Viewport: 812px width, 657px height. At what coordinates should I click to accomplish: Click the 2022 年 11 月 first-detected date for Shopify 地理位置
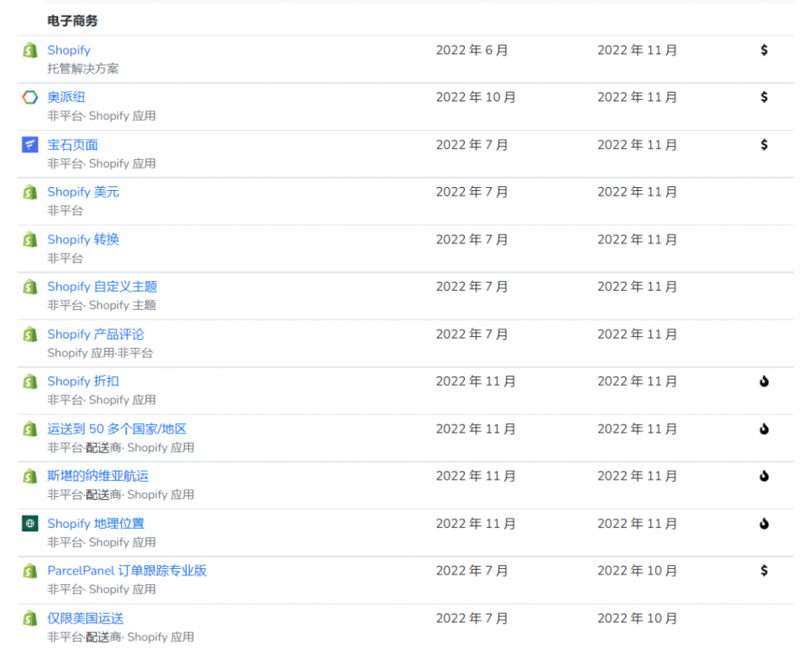[x=476, y=524]
